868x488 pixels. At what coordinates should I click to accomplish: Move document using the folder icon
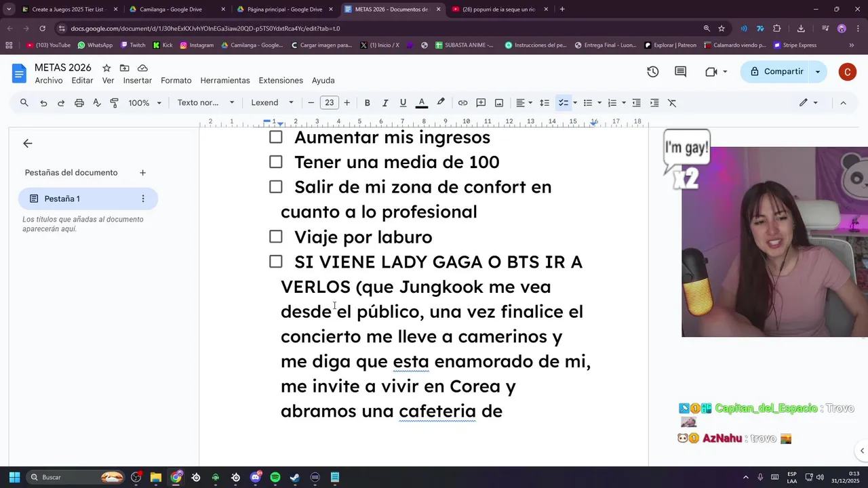pyautogui.click(x=124, y=68)
